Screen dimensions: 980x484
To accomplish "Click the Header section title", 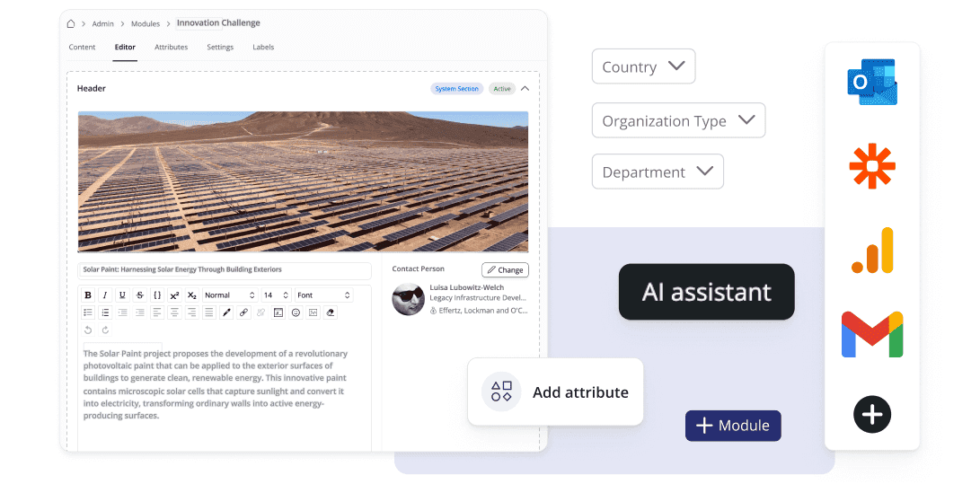I will coord(92,89).
